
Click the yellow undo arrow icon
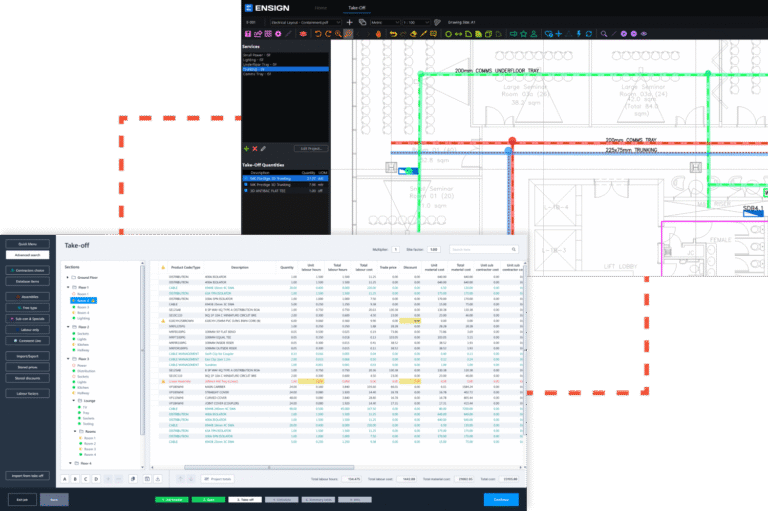click(392, 34)
